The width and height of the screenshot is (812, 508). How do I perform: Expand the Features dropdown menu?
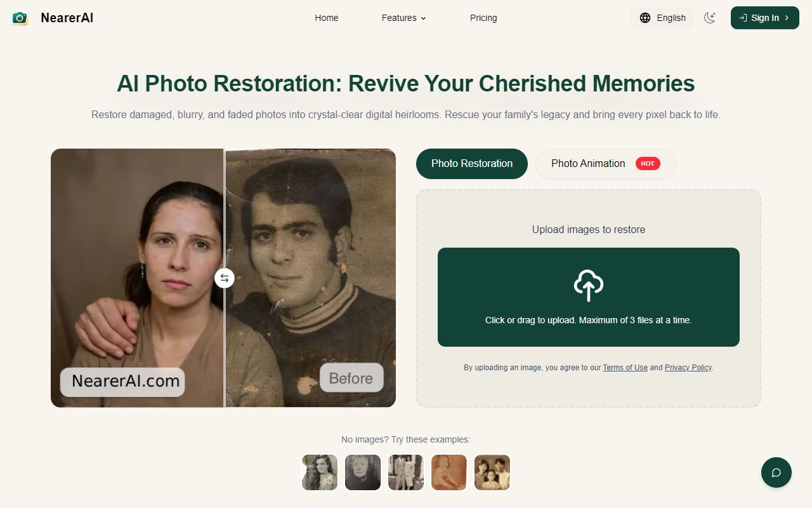[x=403, y=18]
